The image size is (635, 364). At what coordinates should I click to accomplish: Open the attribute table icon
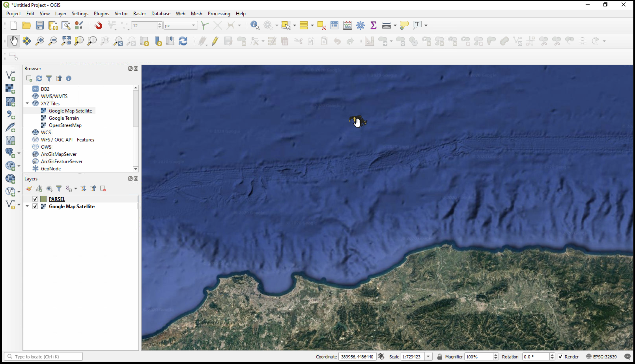(x=334, y=25)
